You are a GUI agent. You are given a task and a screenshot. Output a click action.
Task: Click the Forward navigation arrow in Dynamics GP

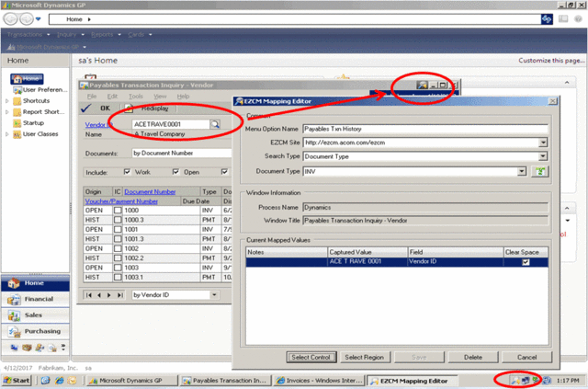(27, 18)
